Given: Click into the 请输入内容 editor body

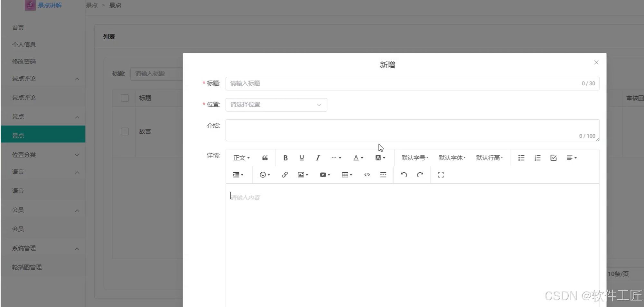Looking at the screenshot, I should click(x=412, y=245).
